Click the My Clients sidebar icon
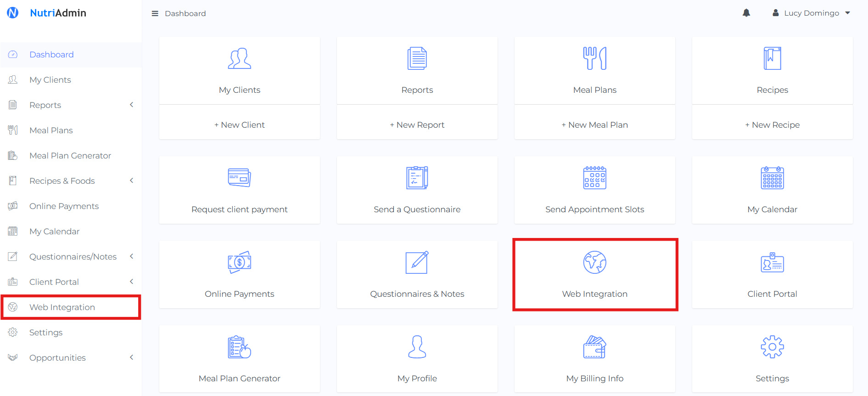The height and width of the screenshot is (396, 868). coord(13,80)
